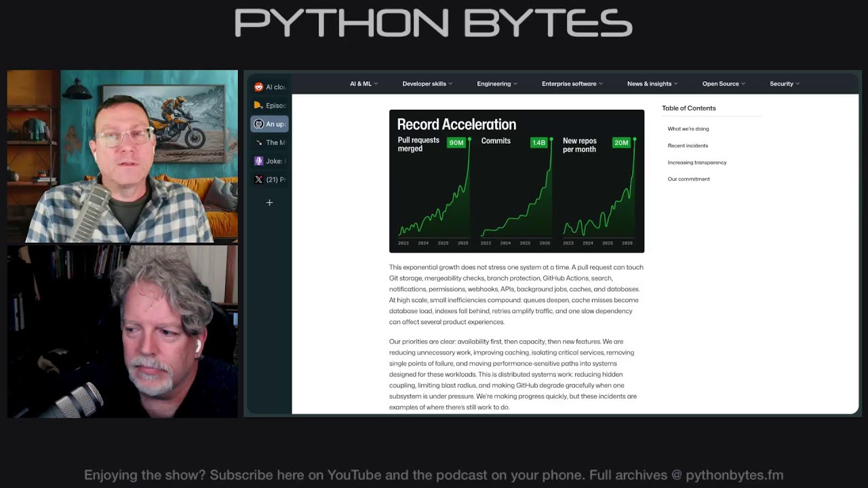Open the Enterprise software dropdown
This screenshot has height=488, width=868.
tap(572, 84)
